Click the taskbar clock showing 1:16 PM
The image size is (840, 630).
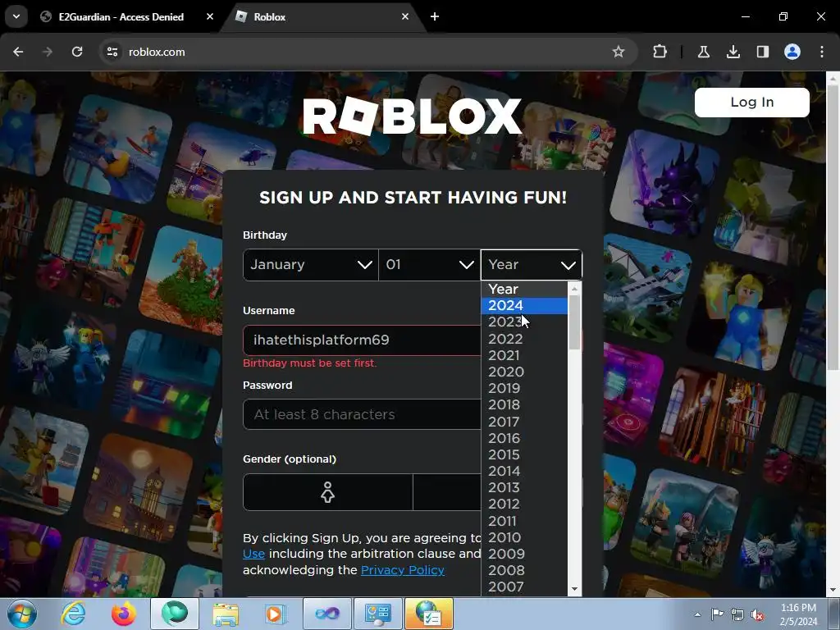(x=798, y=614)
